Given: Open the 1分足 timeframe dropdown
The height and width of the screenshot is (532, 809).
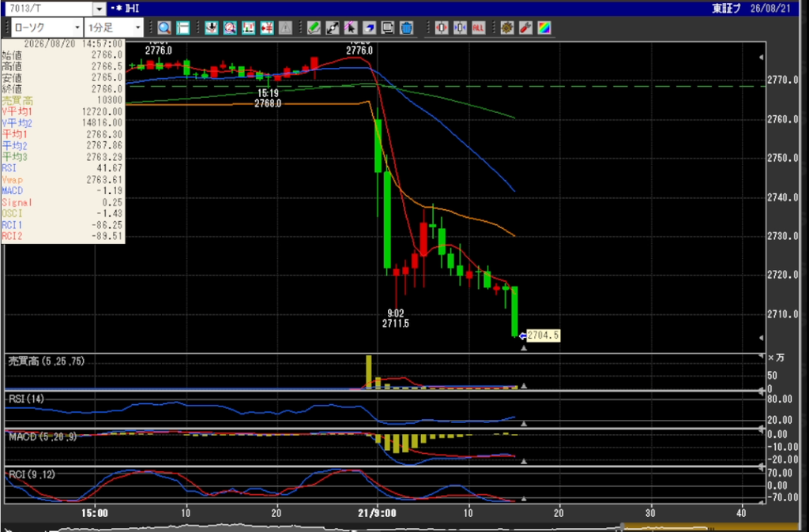Looking at the screenshot, I should pyautogui.click(x=114, y=28).
